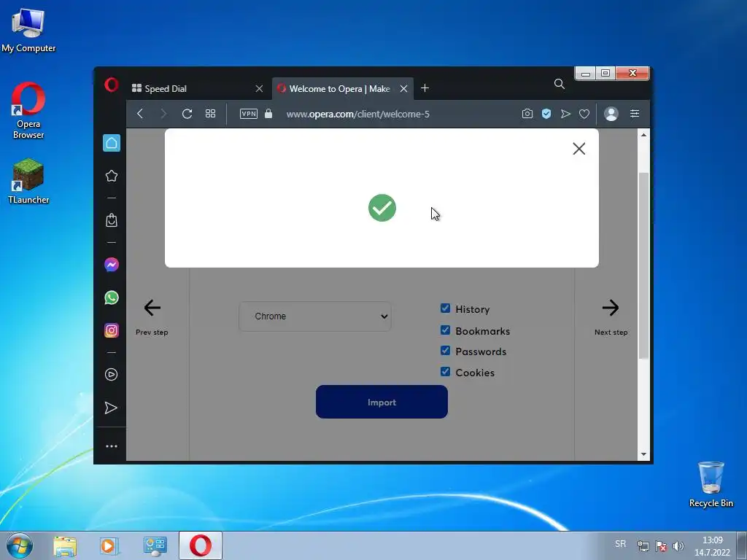Uncheck the Passwords checkbox
The height and width of the screenshot is (560, 747).
pyautogui.click(x=446, y=351)
